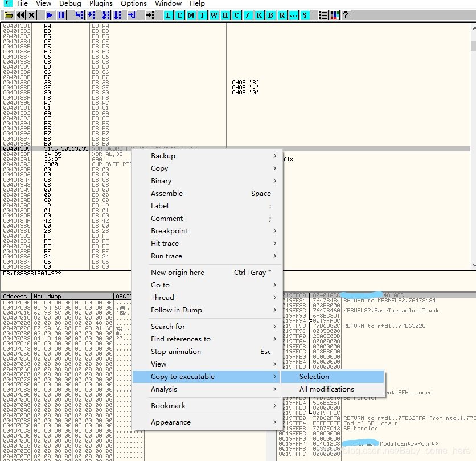Open the Window menu
Image resolution: width=476 pixels, height=461 pixels.
click(168, 3)
